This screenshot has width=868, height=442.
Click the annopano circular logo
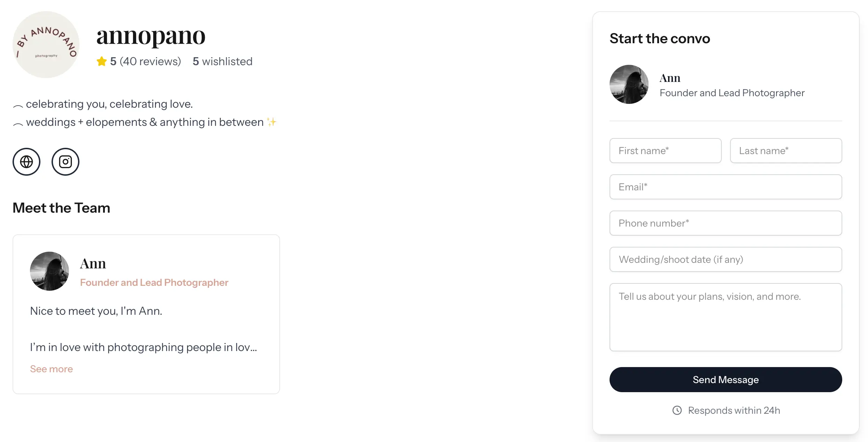pyautogui.click(x=46, y=45)
